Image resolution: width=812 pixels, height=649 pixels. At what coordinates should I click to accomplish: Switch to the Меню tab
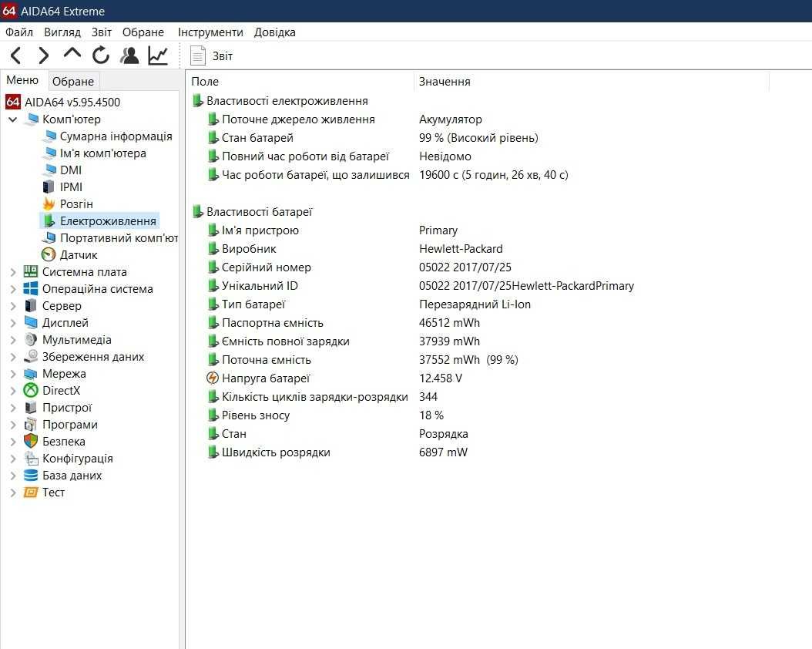click(22, 80)
